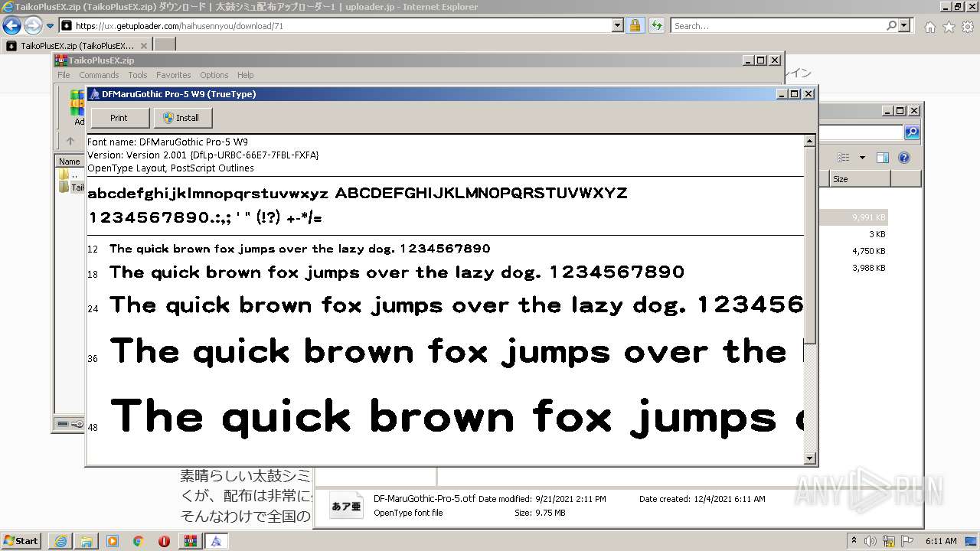The width and height of the screenshot is (980, 551).
Task: Open Commands menu in WinRAR
Action: pyautogui.click(x=99, y=75)
